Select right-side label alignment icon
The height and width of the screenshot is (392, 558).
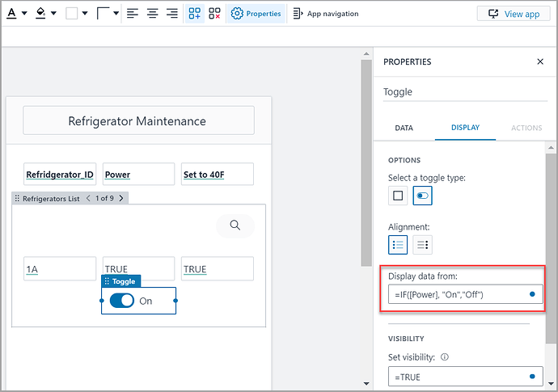point(423,244)
